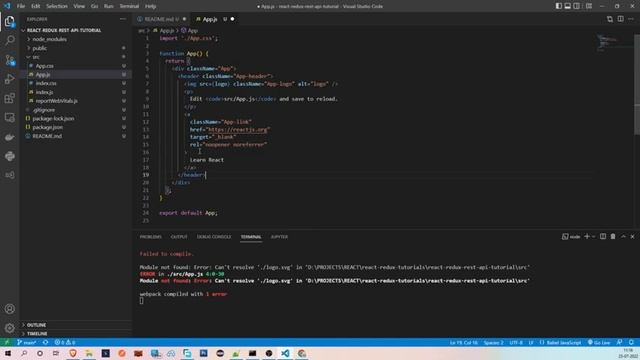This screenshot has height=360, width=640.
Task: Change UTF-8 file encoding
Action: pos(516,342)
